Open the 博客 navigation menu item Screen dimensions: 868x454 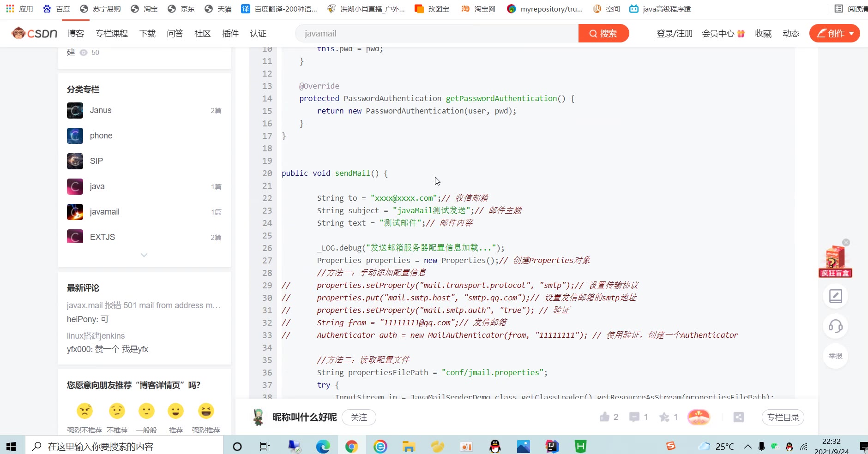click(76, 33)
